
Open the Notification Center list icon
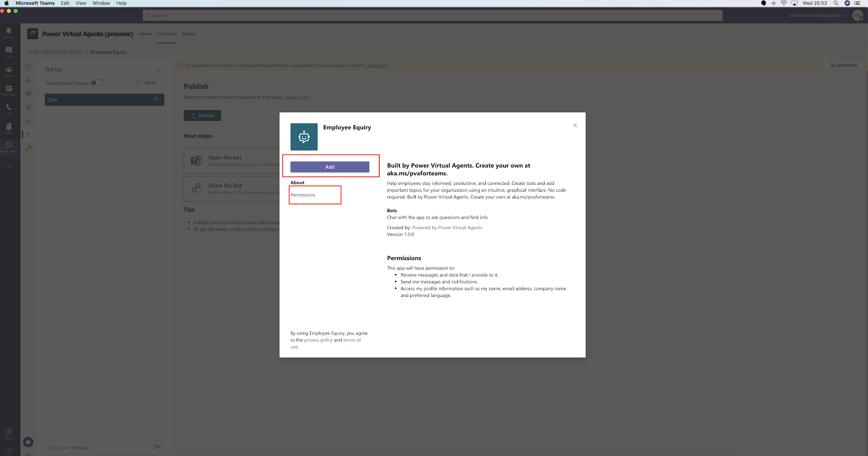857,3
